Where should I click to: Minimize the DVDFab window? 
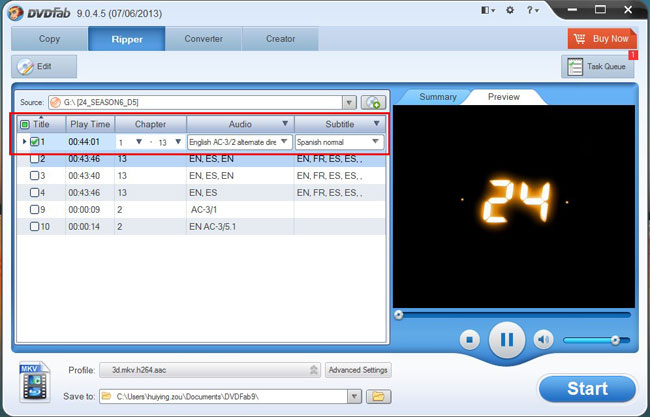pos(572,10)
